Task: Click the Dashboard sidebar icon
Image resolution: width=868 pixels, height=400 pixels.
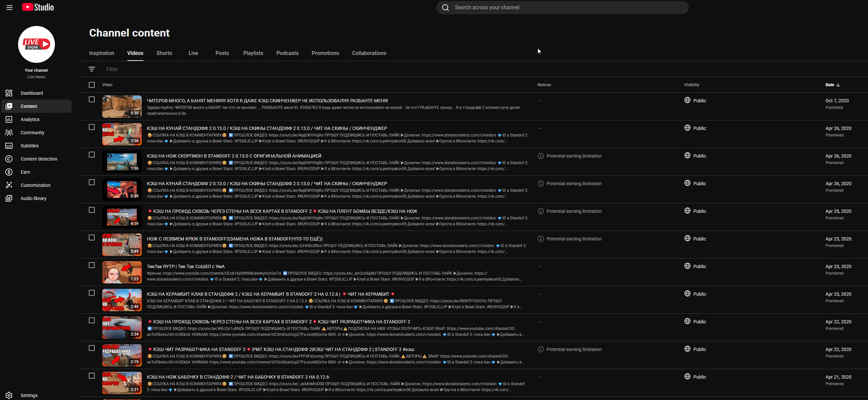Action: pyautogui.click(x=9, y=93)
